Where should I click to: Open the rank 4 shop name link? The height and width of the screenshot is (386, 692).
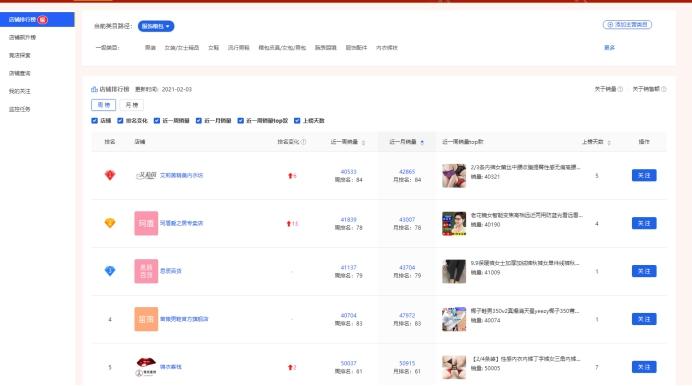tap(184, 319)
